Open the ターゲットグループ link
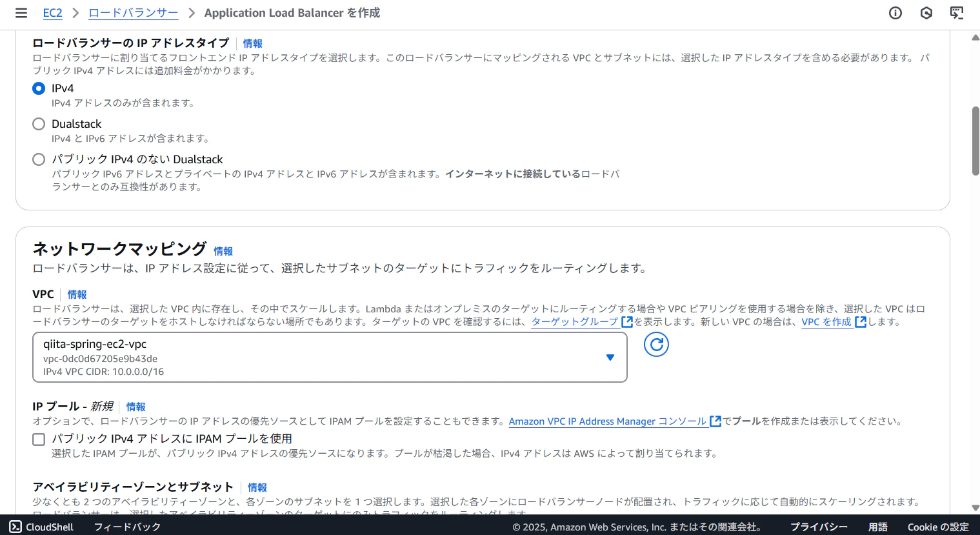 tap(575, 322)
